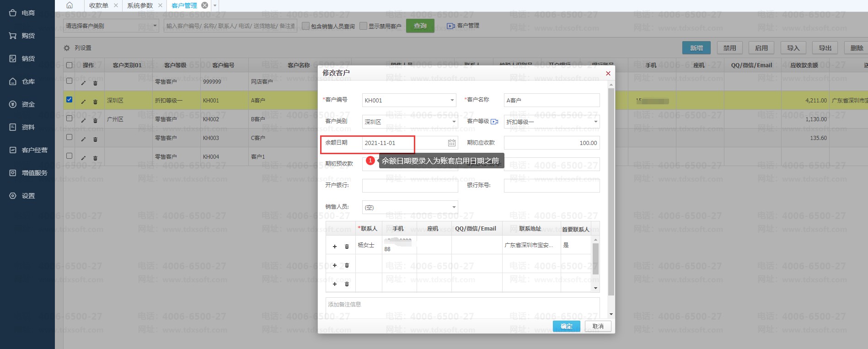Open 购货 in the left sidebar
Viewport: 868px width, 349px height.
coord(27,36)
